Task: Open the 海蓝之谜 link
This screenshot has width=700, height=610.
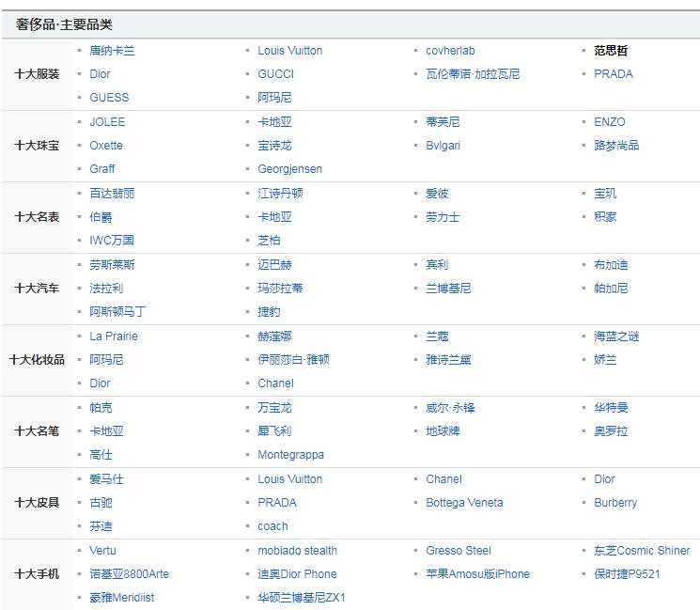Action: coord(616,336)
